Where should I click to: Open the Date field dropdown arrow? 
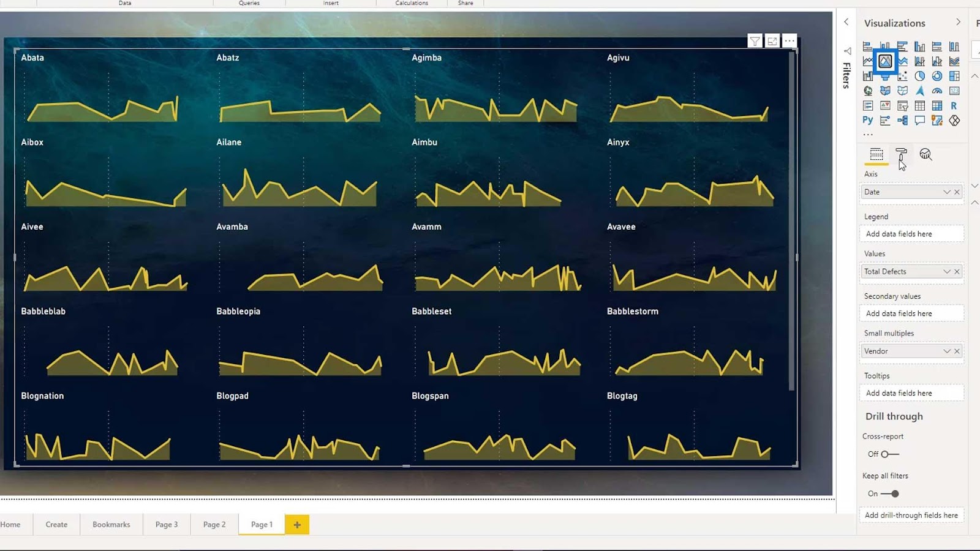click(x=947, y=192)
